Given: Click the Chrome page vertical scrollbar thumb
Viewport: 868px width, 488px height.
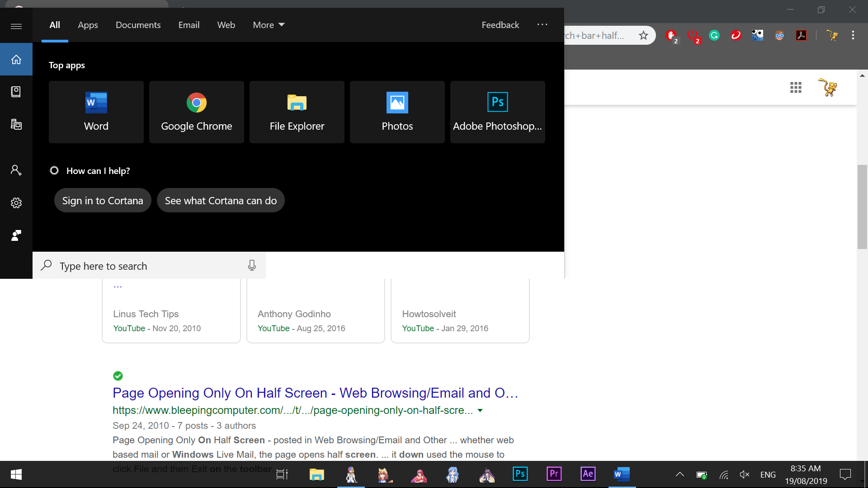Looking at the screenshot, I should tap(862, 207).
